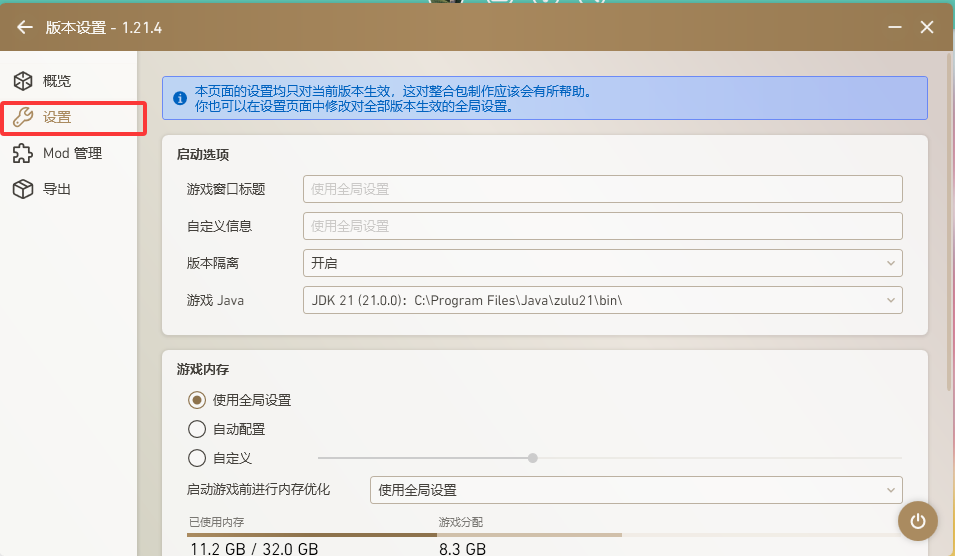
Task: Open the 启动游戏前进行内存优化 dropdown
Action: (x=636, y=490)
